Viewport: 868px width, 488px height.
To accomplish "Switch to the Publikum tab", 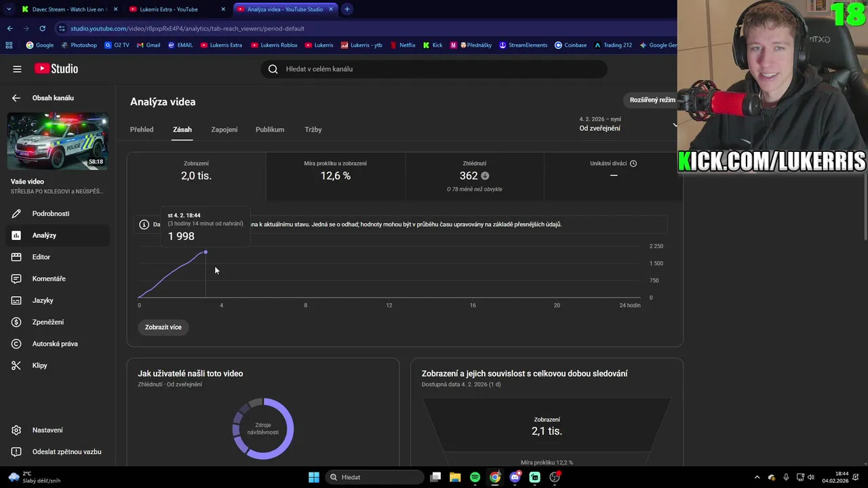I will click(270, 129).
